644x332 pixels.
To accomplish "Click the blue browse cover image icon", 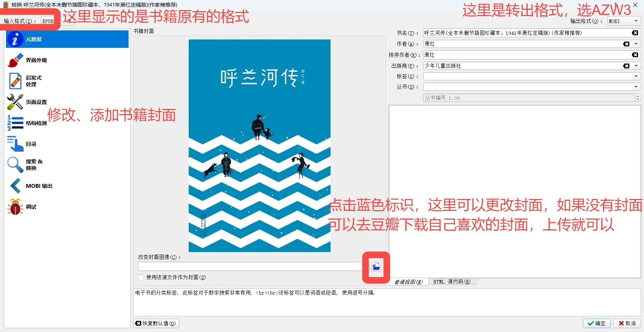I will 376,267.
